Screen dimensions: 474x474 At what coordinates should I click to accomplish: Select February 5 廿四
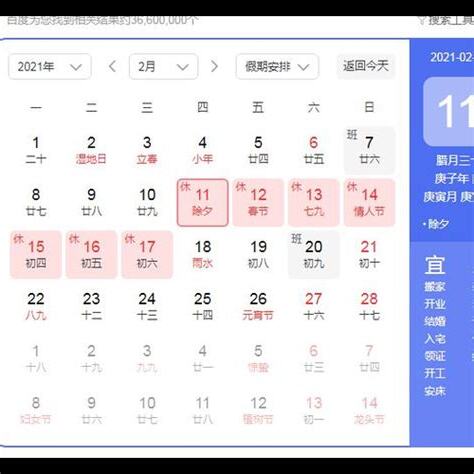point(258,150)
